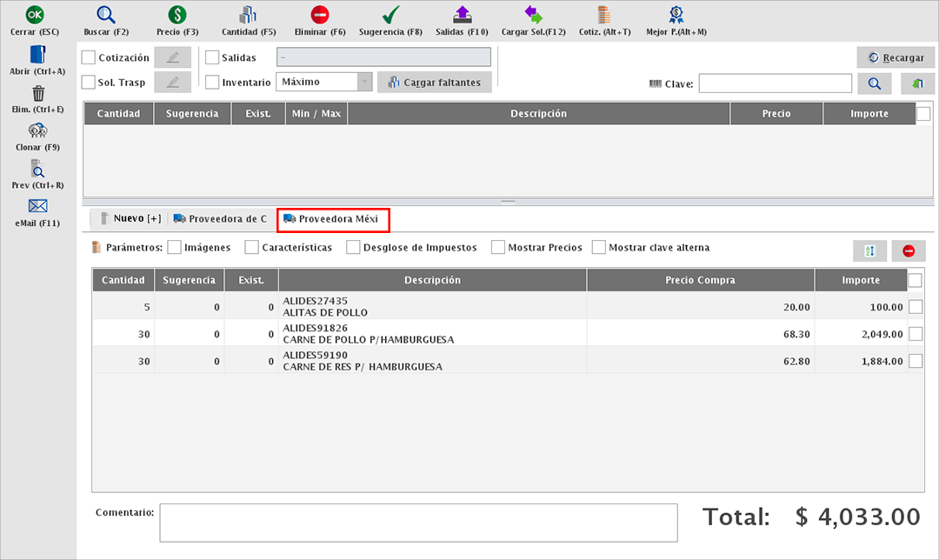Click Abrir (Ctrl+A) in the sidebar

click(37, 55)
